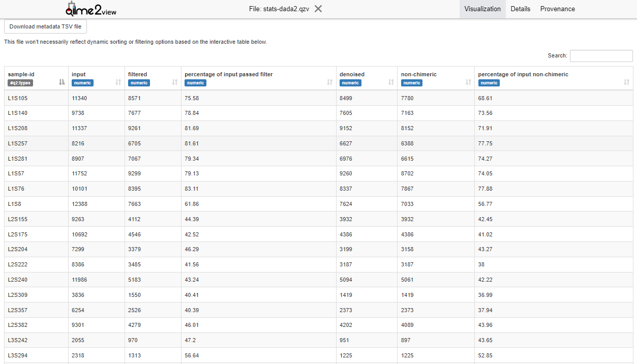This screenshot has height=364, width=637.
Task: Select the L3S294 sample row
Action: [18, 355]
